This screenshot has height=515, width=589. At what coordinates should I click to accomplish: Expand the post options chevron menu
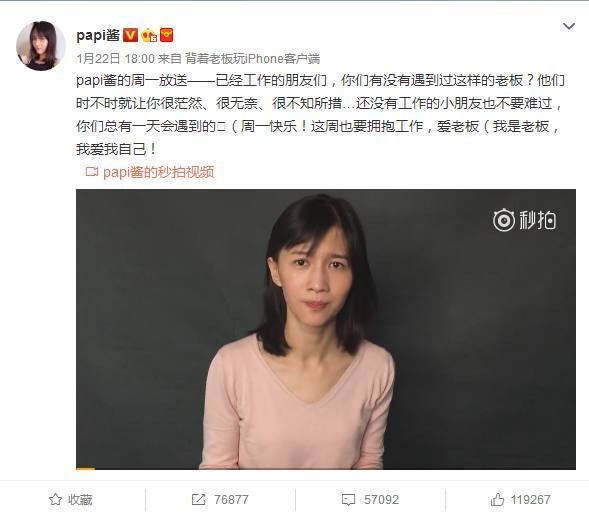(569, 26)
